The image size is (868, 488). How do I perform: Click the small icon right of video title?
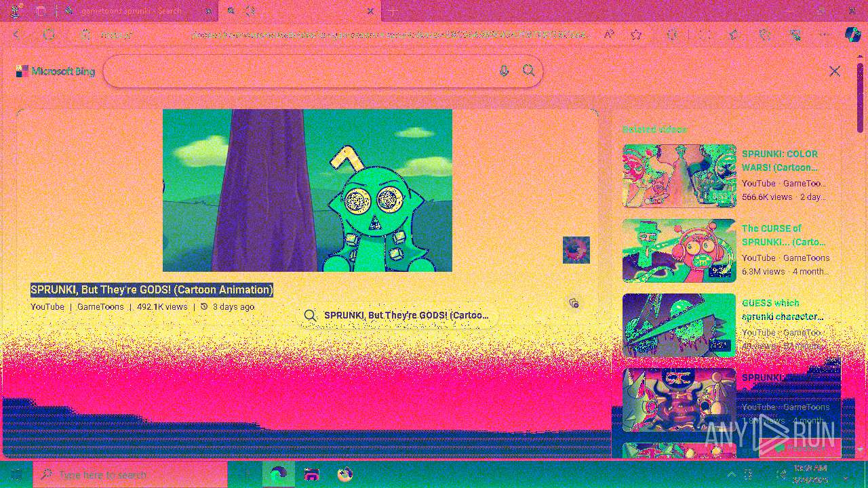574,303
